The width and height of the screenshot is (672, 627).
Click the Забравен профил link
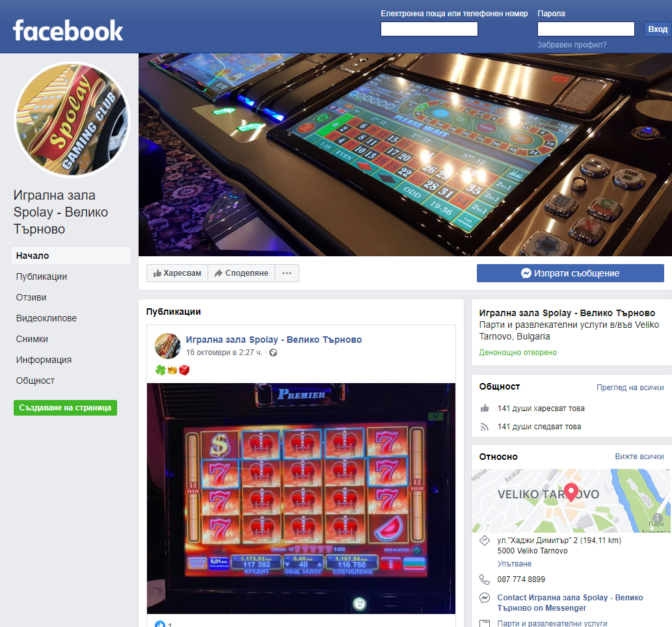coord(571,45)
